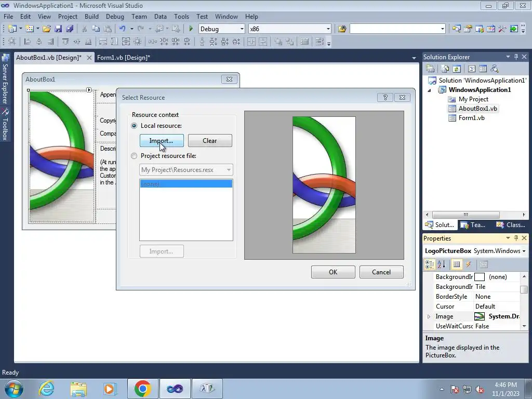Select the (none) entry in resource list
This screenshot has width=532, height=399.
click(x=186, y=183)
